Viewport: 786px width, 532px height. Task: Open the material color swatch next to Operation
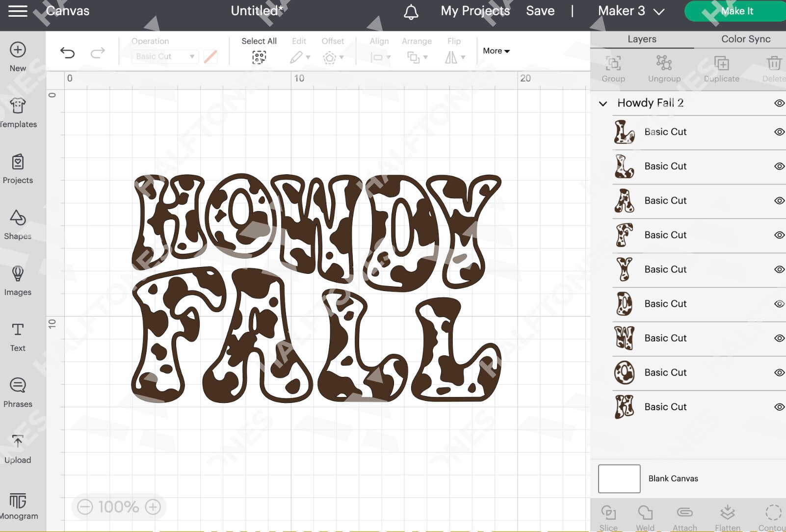pyautogui.click(x=210, y=56)
